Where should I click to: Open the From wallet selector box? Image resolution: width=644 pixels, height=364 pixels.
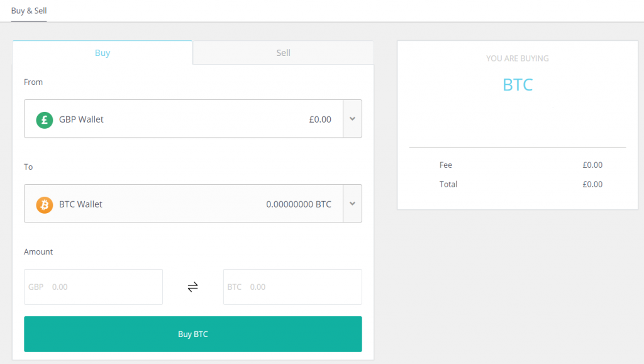click(x=192, y=119)
